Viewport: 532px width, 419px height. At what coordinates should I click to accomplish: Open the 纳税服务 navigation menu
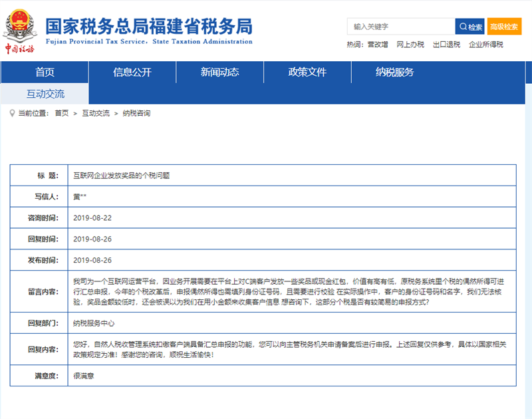(x=394, y=72)
